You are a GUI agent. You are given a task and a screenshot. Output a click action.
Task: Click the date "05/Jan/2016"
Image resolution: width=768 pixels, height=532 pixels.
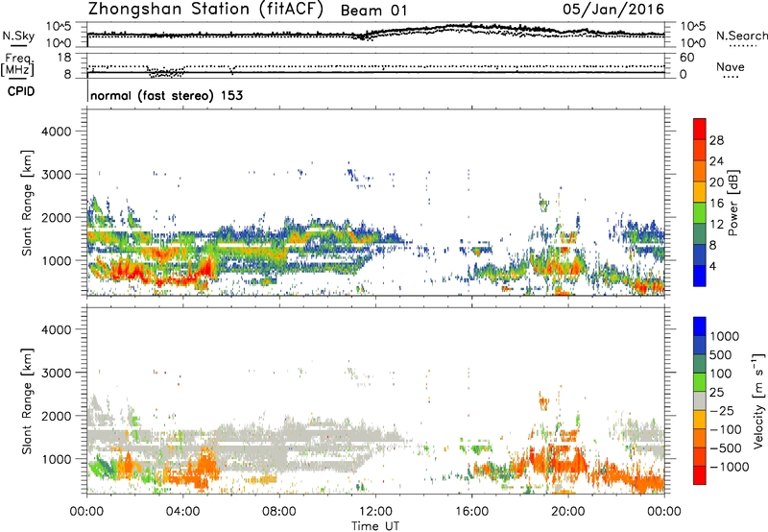613,10
